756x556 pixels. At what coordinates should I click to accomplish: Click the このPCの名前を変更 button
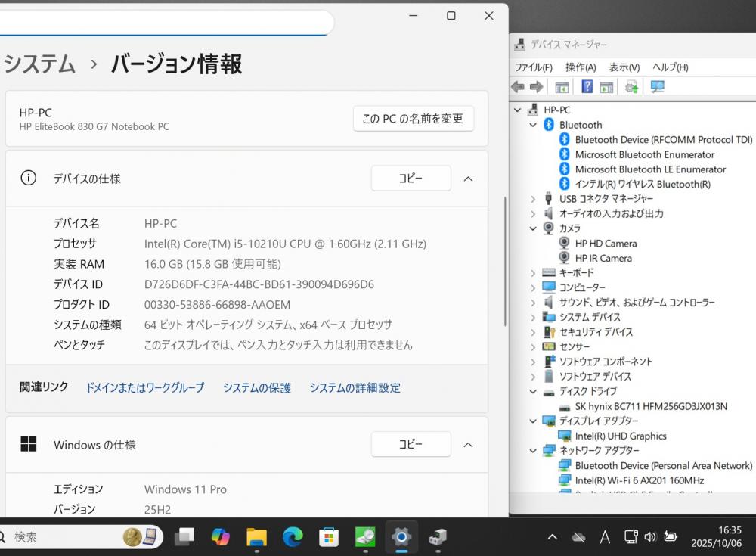coord(413,119)
